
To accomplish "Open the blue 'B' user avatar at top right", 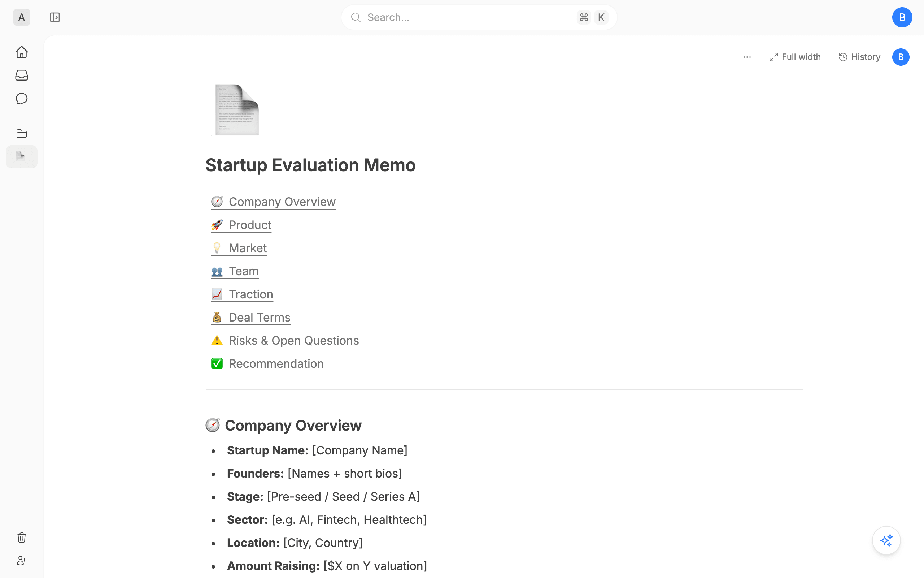I will click(902, 17).
